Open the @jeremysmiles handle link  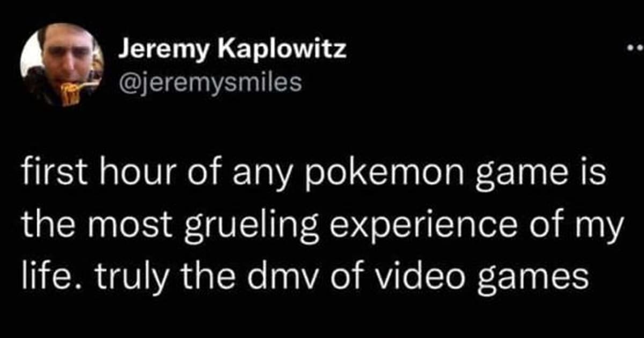tap(209, 83)
